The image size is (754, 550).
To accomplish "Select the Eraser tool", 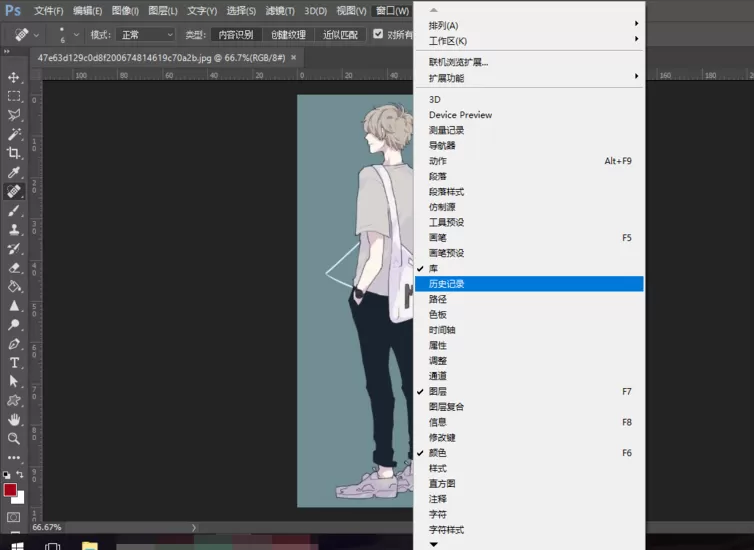I will tap(13, 268).
